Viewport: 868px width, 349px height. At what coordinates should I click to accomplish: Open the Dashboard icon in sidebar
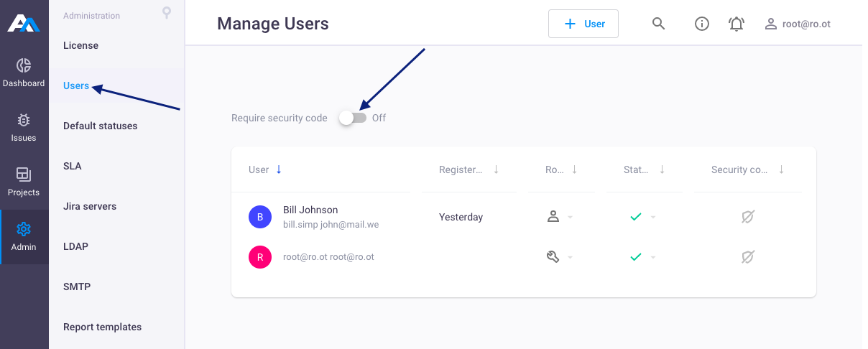(24, 65)
